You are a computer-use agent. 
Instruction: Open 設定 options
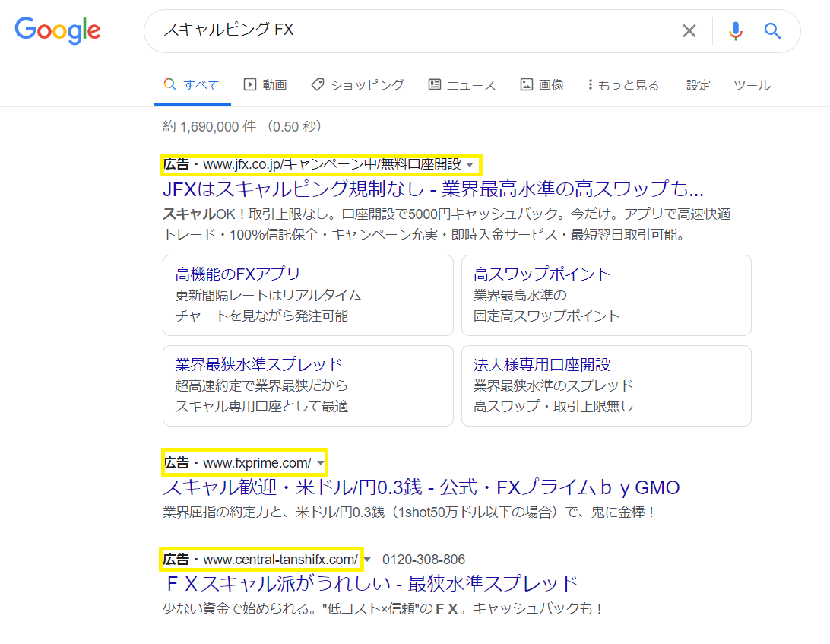pyautogui.click(x=699, y=84)
